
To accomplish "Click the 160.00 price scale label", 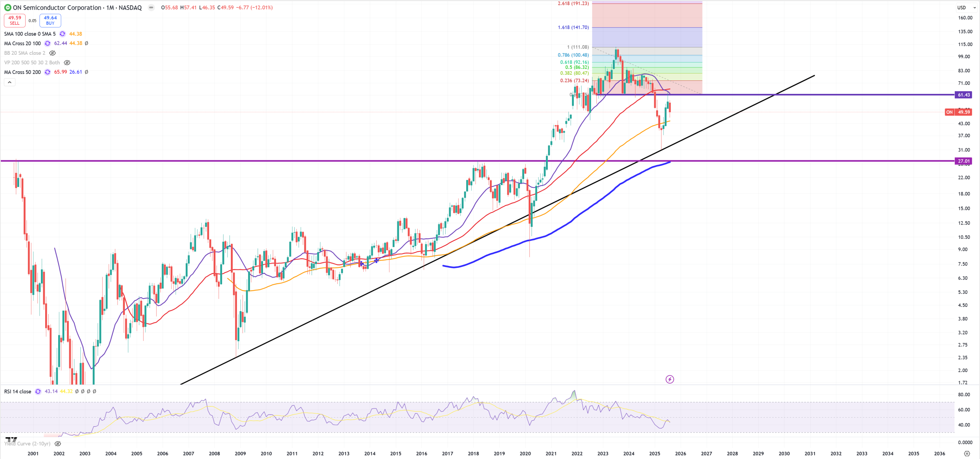I will 965,18.
